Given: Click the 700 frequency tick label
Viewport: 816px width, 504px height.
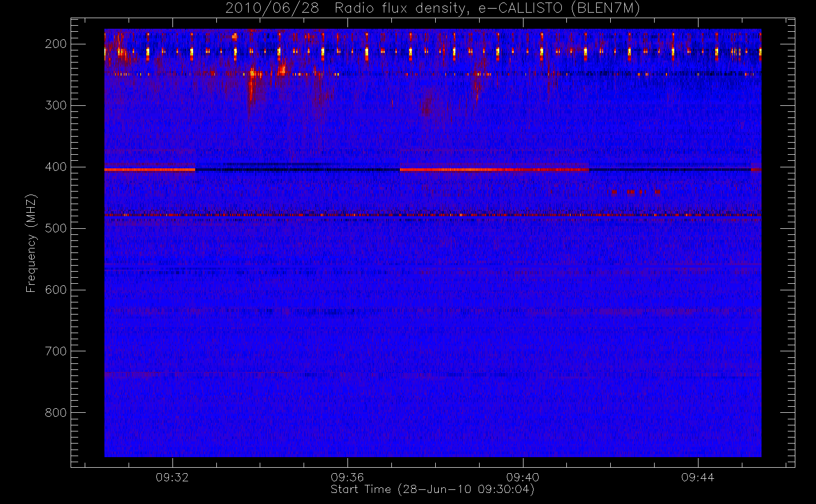Looking at the screenshot, I should (55, 351).
